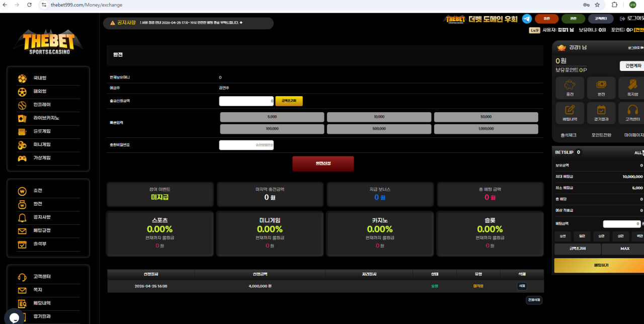This screenshot has height=324, width=644.
Task: Open 포인트전환 tab in the user panel
Action: pyautogui.click(x=601, y=135)
